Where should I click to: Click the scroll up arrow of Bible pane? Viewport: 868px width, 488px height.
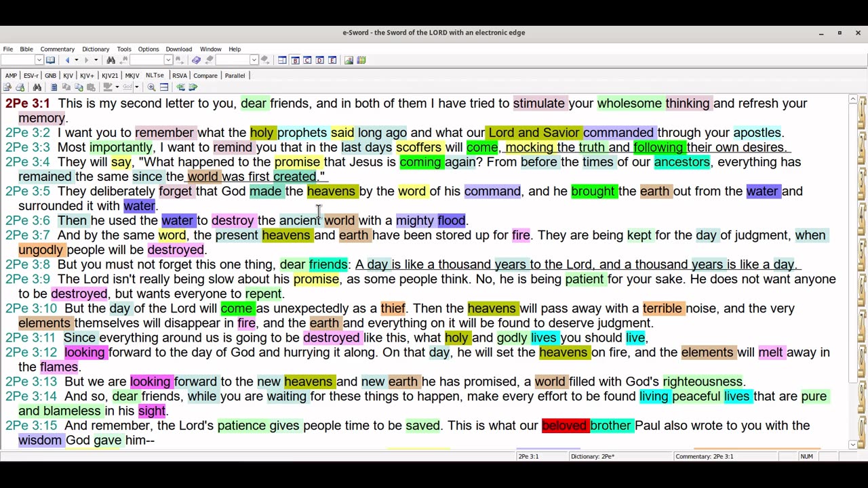point(852,100)
